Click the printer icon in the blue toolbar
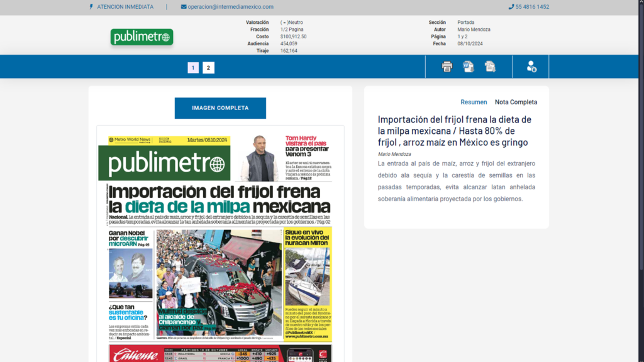Screen dimensions: 644x362 (447, 67)
